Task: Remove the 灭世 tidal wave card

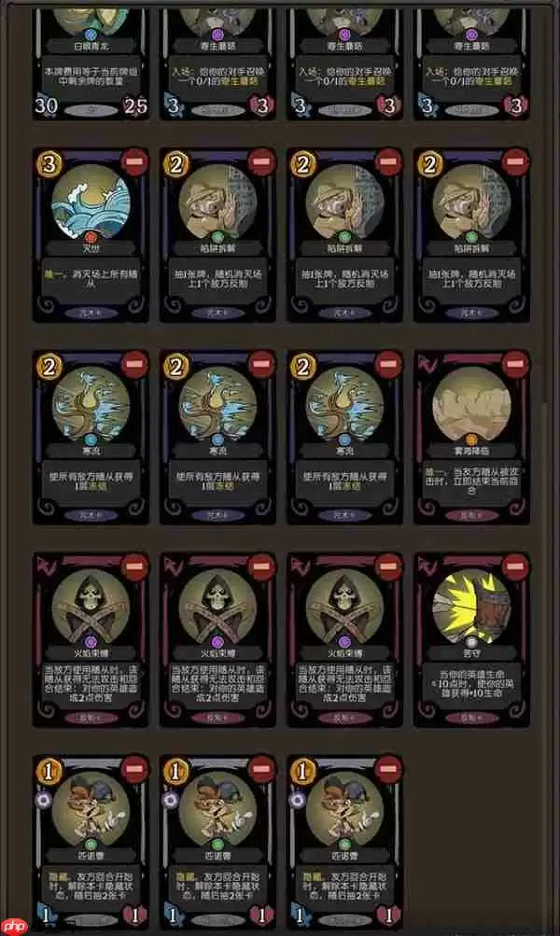Action: point(135,161)
